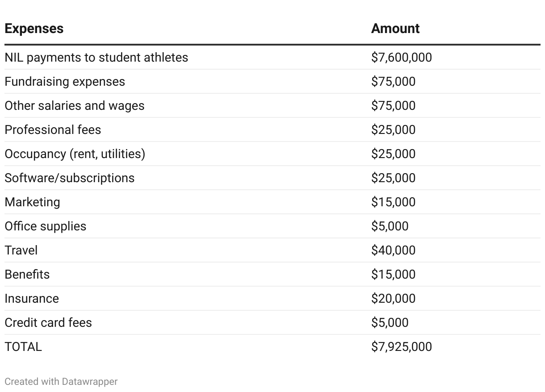
Task: Click the $7,600,000 amount cell
Action: 401,58
